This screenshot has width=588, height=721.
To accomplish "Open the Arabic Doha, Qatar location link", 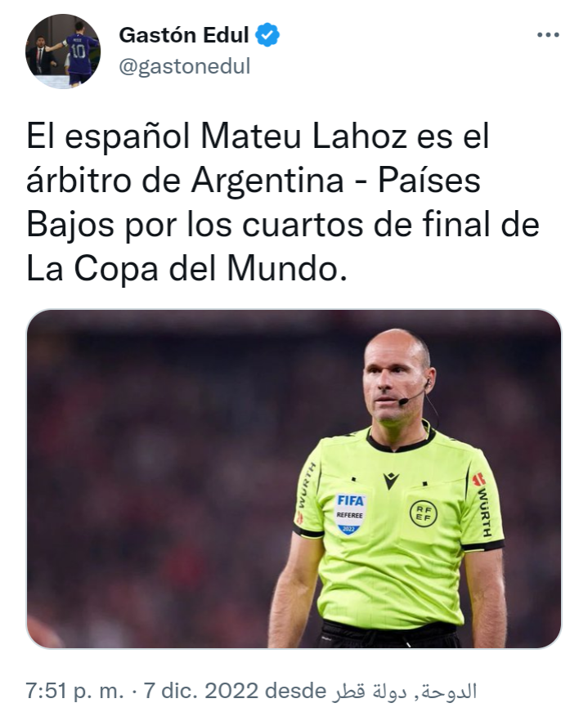I will tap(405, 692).
